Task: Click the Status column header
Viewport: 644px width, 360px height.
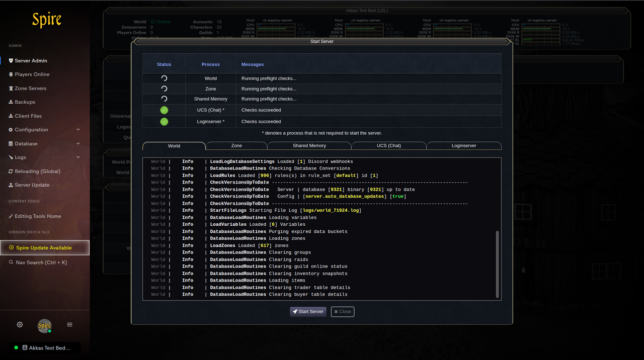Action: click(x=164, y=64)
